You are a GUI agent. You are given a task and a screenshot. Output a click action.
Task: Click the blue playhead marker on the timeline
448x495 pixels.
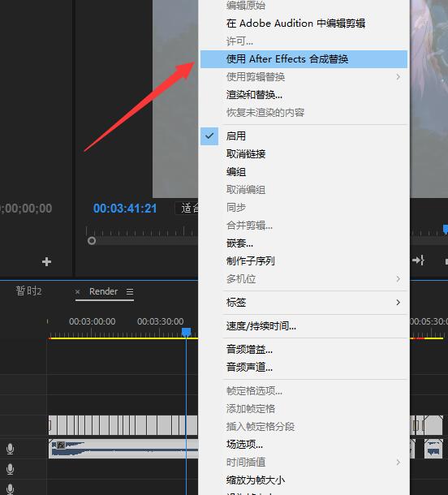click(187, 332)
